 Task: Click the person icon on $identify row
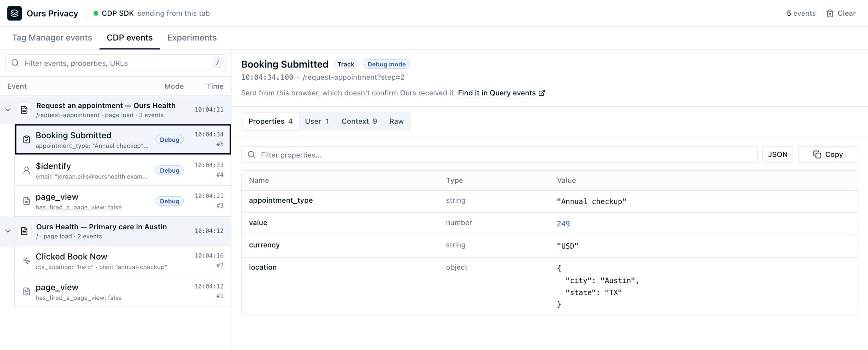(x=27, y=170)
